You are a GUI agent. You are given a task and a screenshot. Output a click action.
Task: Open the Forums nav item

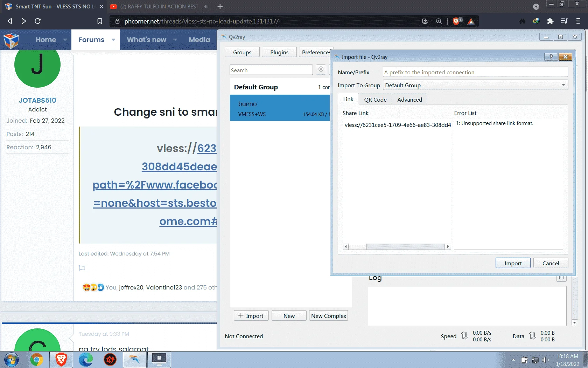pyautogui.click(x=91, y=40)
